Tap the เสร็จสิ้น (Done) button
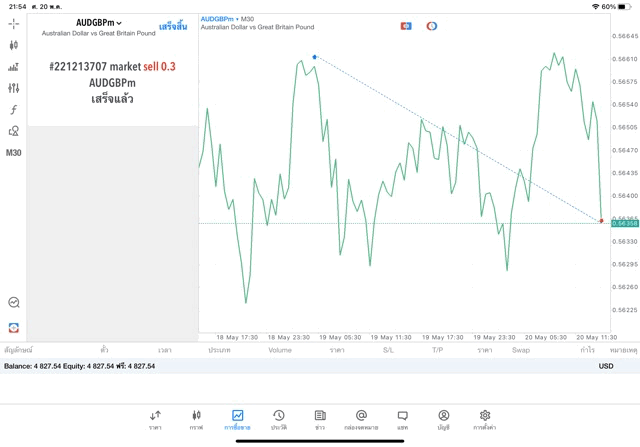The width and height of the screenshot is (640, 447). click(173, 27)
